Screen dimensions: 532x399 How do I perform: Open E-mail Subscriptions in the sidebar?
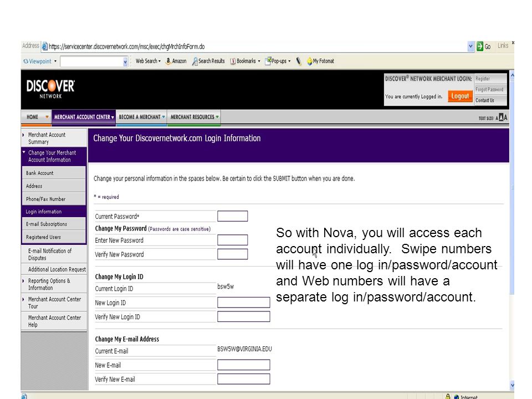pyautogui.click(x=54, y=224)
